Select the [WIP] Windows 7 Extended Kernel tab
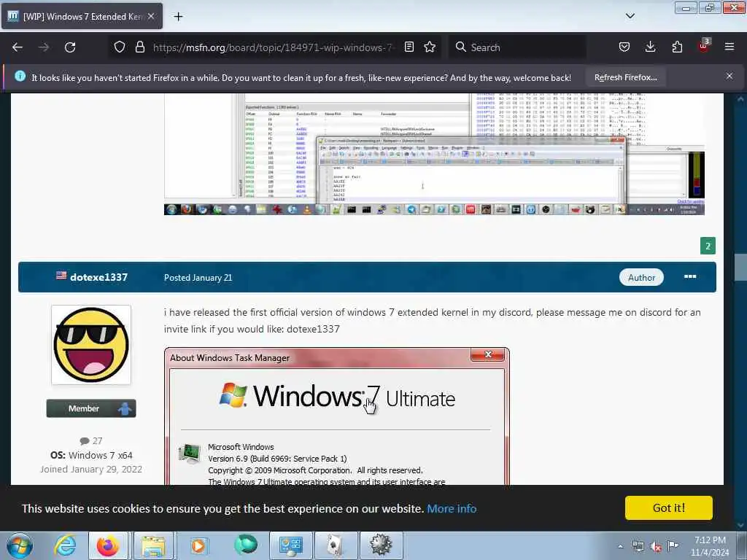Viewport: 747px width, 560px height. tap(82, 16)
